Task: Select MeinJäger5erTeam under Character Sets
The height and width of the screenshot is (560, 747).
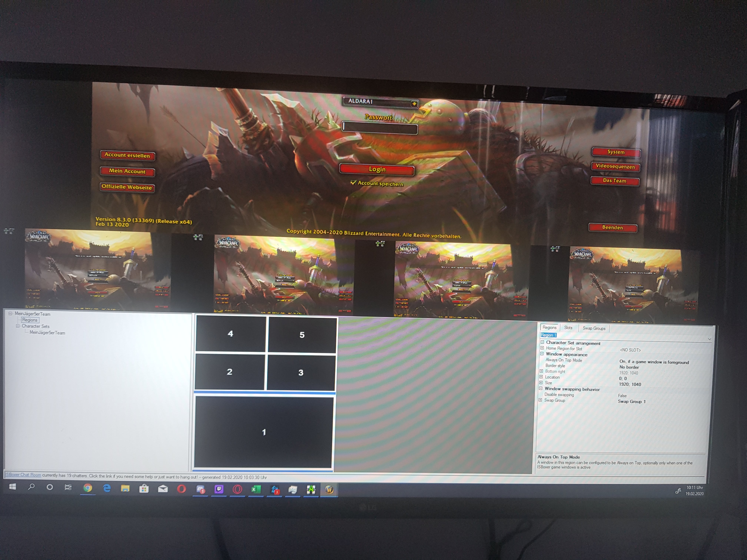Action: 47,332
